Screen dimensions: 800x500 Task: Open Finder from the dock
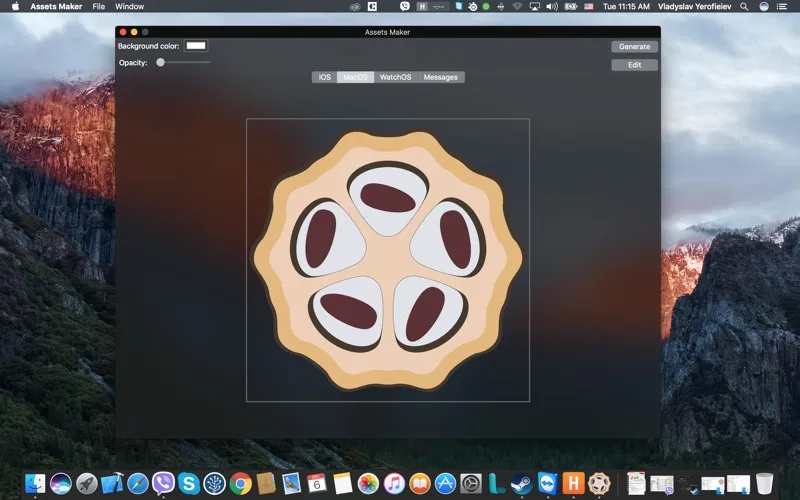(x=35, y=484)
